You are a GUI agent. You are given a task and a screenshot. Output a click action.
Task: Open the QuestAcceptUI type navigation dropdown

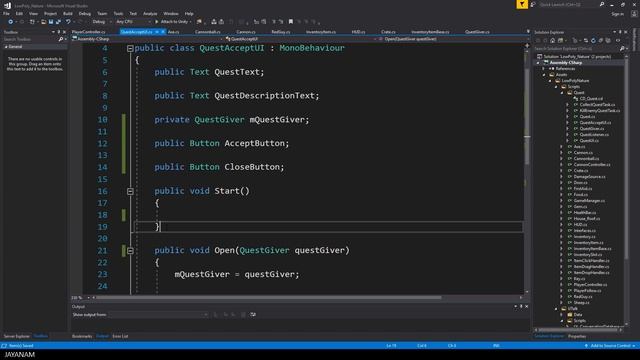tap(300, 39)
